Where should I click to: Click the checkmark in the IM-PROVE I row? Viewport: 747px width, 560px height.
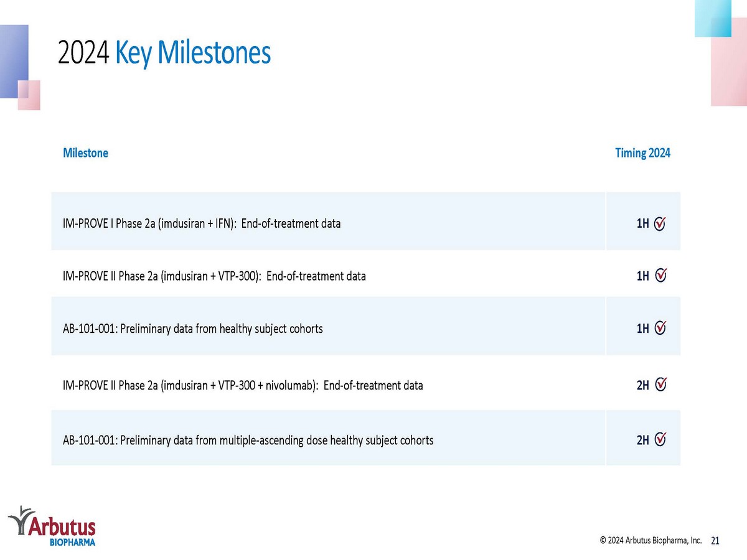(660, 223)
